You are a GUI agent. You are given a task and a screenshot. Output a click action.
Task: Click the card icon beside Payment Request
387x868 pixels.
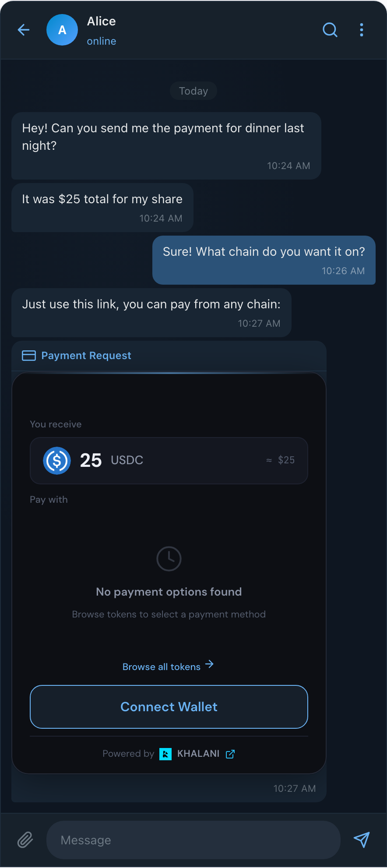(x=28, y=355)
